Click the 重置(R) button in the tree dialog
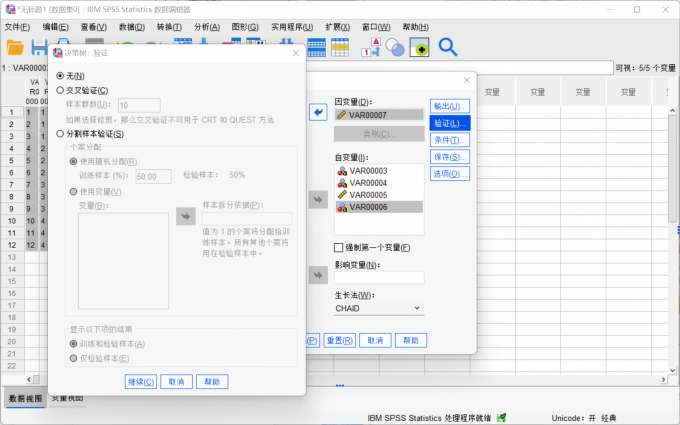 pos(340,340)
